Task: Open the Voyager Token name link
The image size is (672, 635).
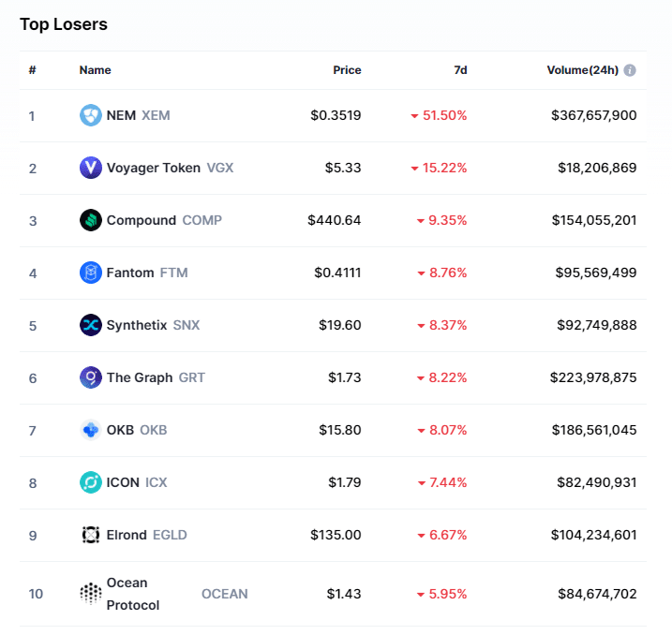Action: click(x=153, y=168)
